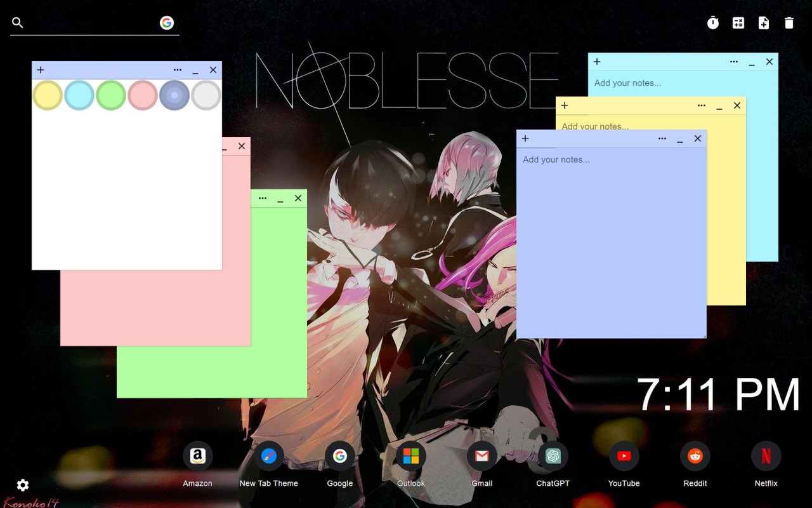Open Reddit shortcut
This screenshot has height=508, width=812.
[x=695, y=456]
